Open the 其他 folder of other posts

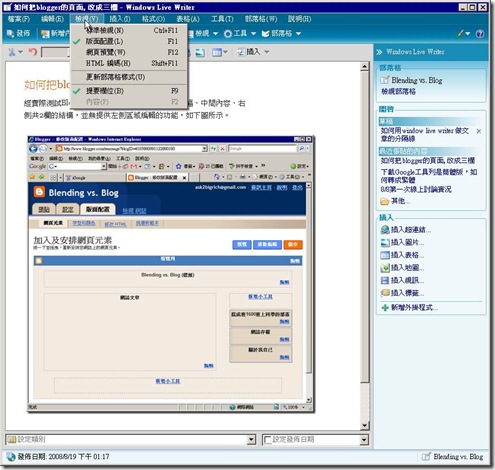point(395,201)
